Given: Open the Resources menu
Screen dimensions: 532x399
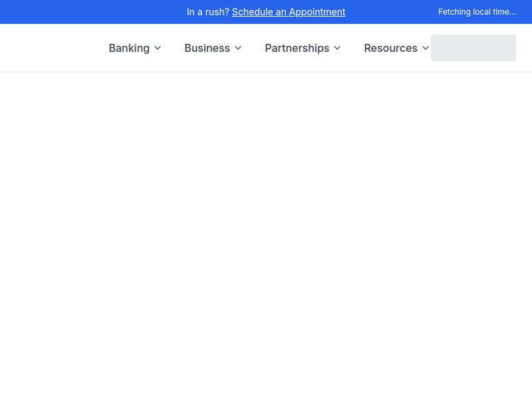Looking at the screenshot, I should (x=390, y=48).
